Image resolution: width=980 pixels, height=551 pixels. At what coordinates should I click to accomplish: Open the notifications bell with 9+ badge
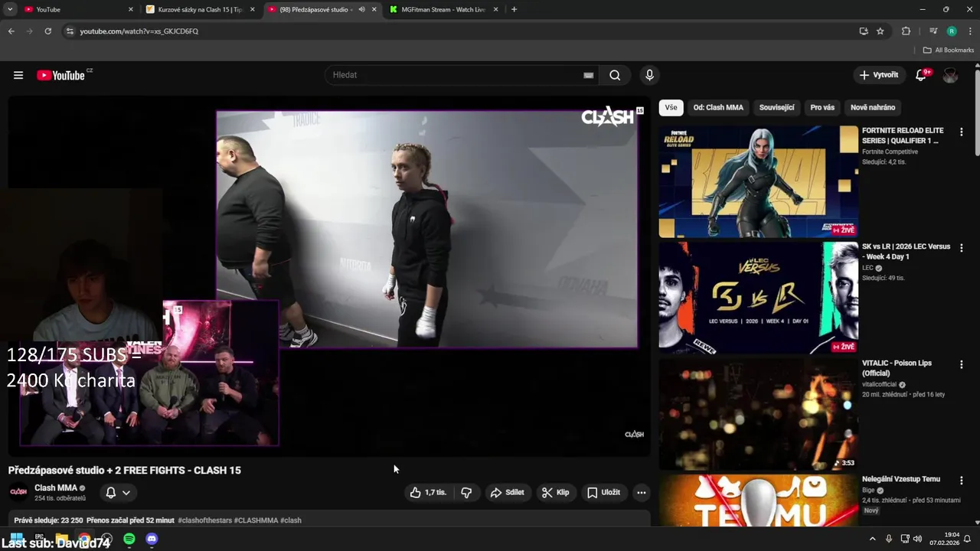coord(922,75)
